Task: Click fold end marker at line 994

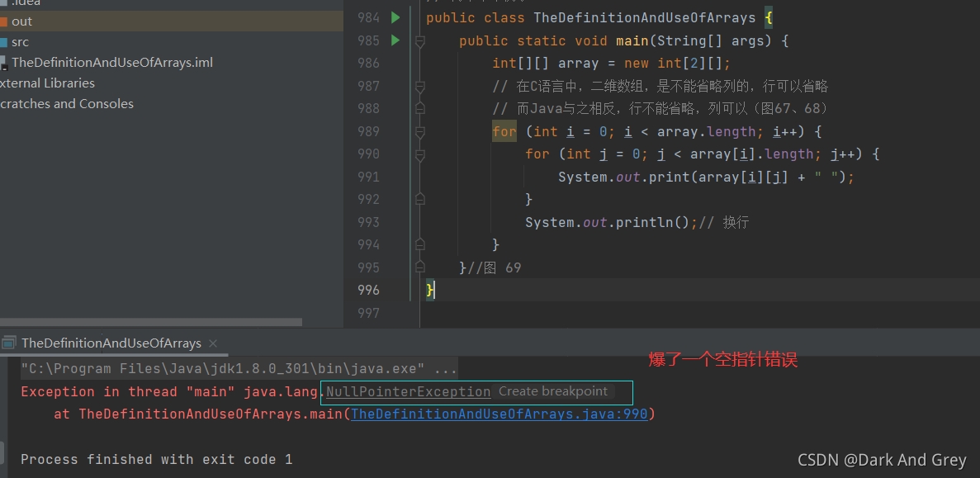Action: (420, 244)
